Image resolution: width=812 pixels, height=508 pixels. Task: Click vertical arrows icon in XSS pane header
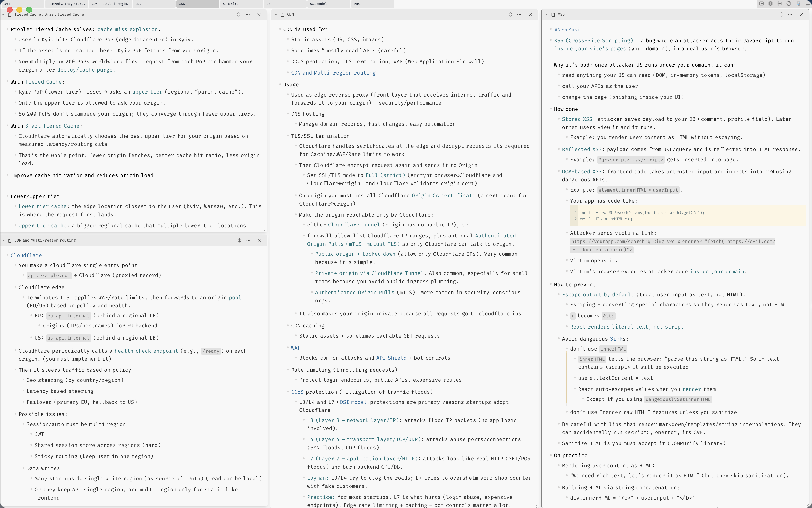point(781,14)
